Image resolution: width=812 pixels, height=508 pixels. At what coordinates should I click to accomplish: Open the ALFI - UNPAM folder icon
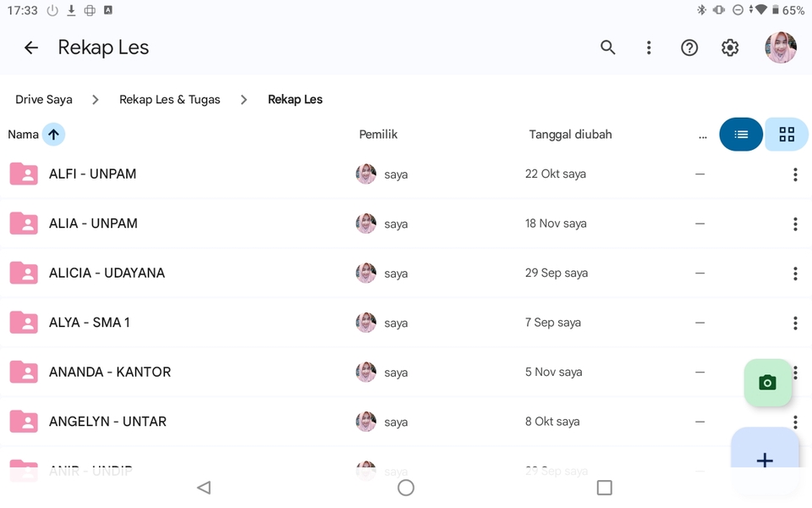pyautogui.click(x=24, y=174)
